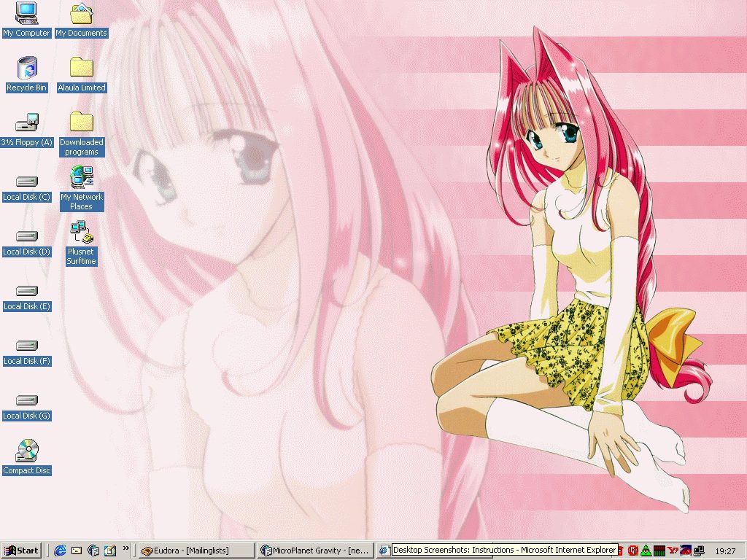747x560 pixels.
Task: Launch Internet Explorer from Quick Launch
Action: point(60,551)
